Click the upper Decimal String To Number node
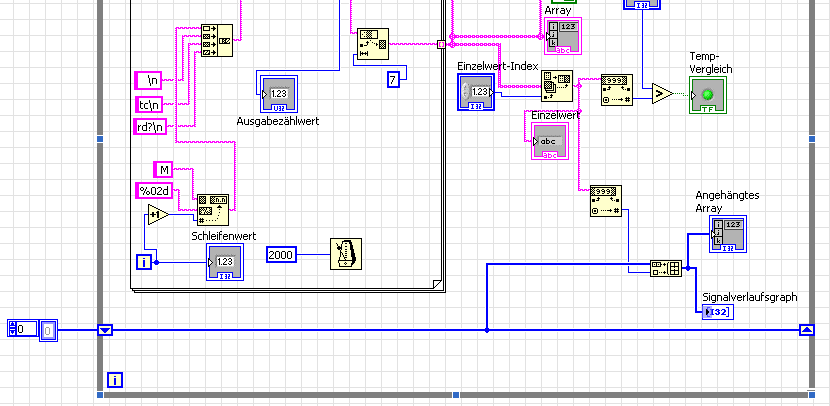The width and height of the screenshot is (830, 406). click(x=617, y=90)
